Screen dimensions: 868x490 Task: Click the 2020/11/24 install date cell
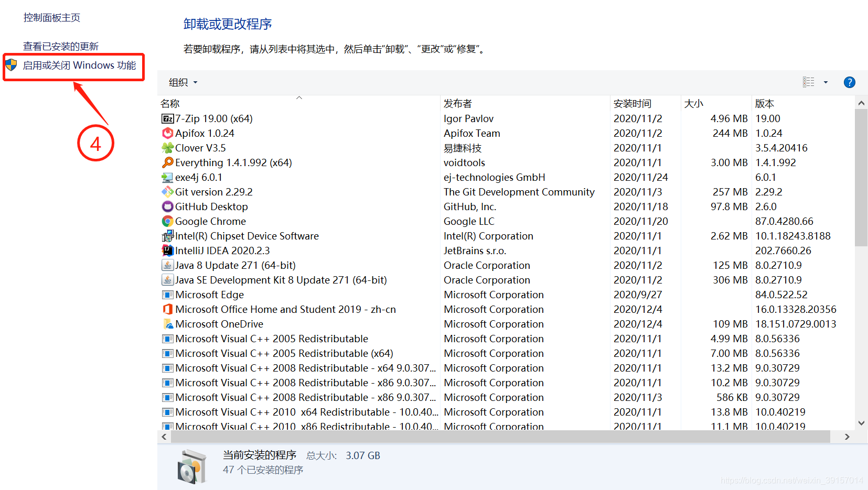[x=641, y=177]
